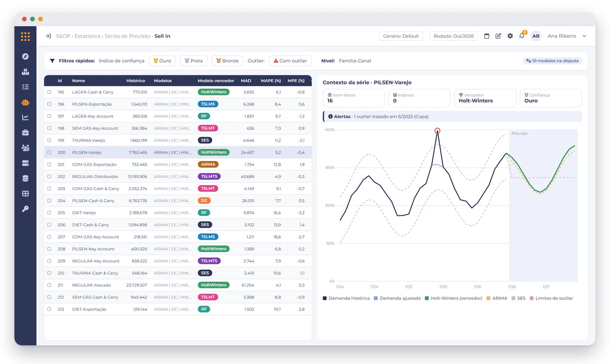Image resolution: width=610 pixels, height=364 pixels.
Task: Click S&OP in the breadcrumb
Action: 63,36
